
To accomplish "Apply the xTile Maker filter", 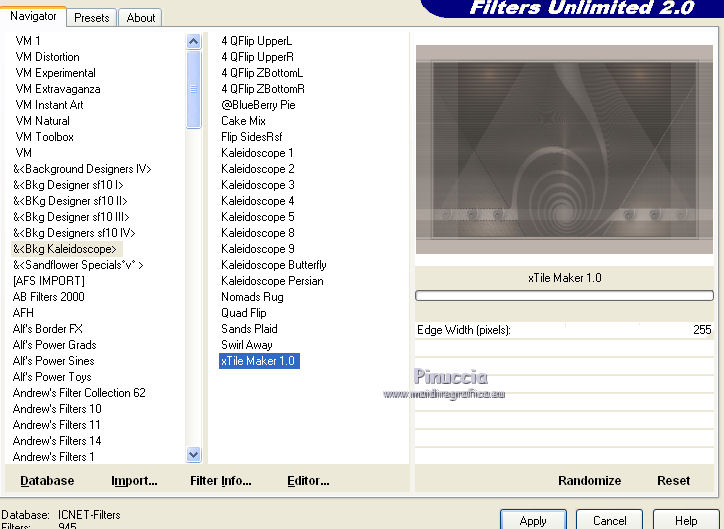I will point(533,520).
